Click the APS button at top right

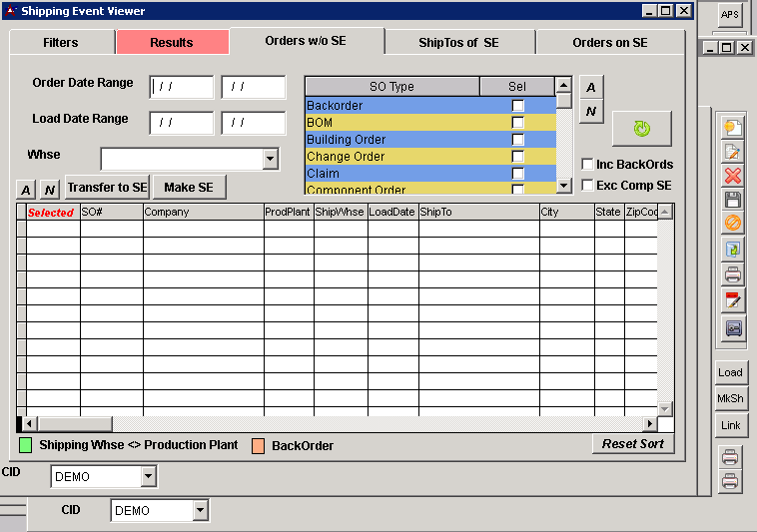732,15
